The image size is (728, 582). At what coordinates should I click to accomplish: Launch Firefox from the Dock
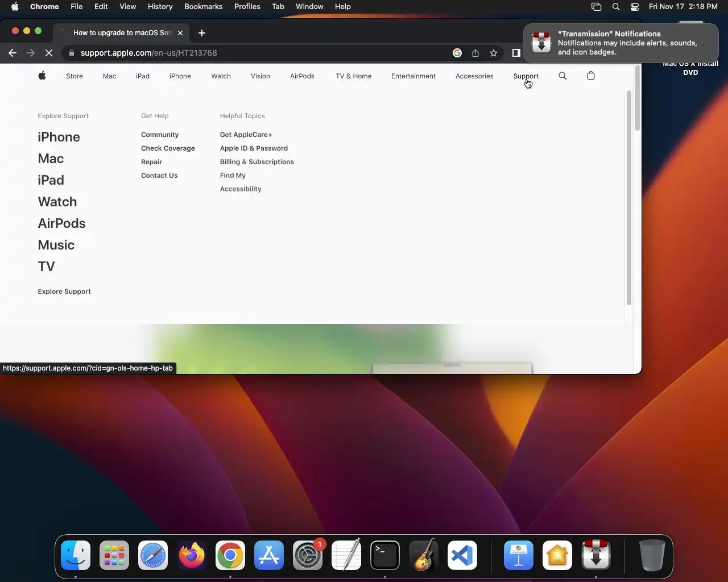pyautogui.click(x=192, y=555)
